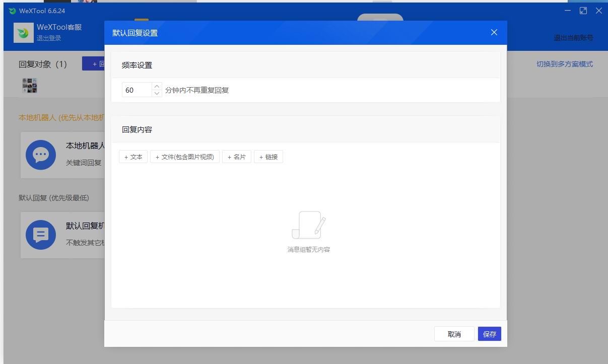Viewport: 608px width, 364px height.
Task: Add a 文件(包含图片视频) file reply
Action: pyautogui.click(x=185, y=157)
